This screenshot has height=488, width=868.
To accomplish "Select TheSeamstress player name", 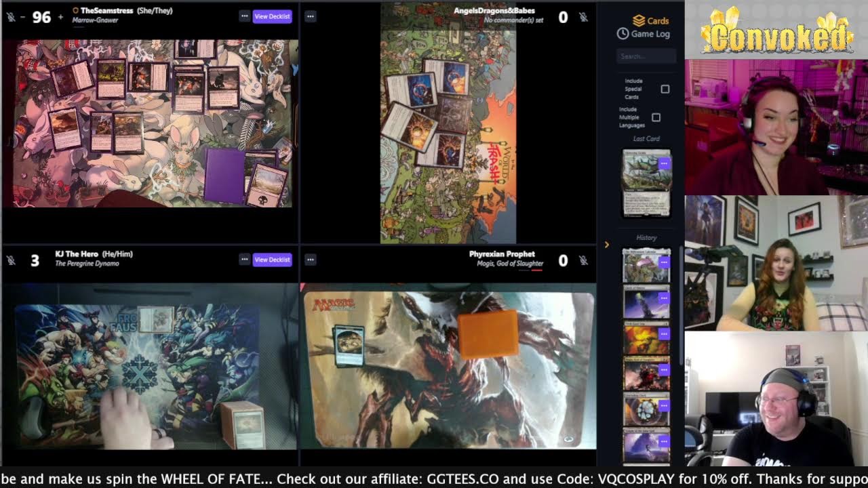I will pos(107,11).
